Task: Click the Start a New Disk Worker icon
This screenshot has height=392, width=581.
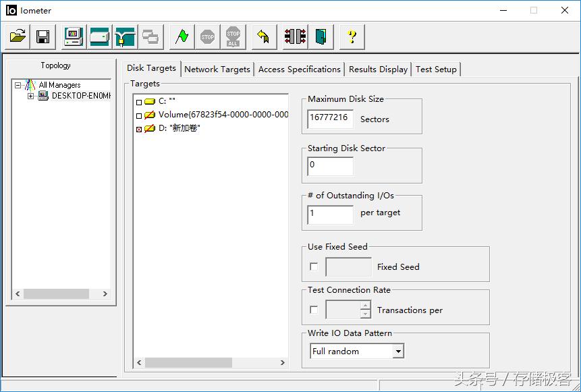Action: pyautogui.click(x=99, y=36)
